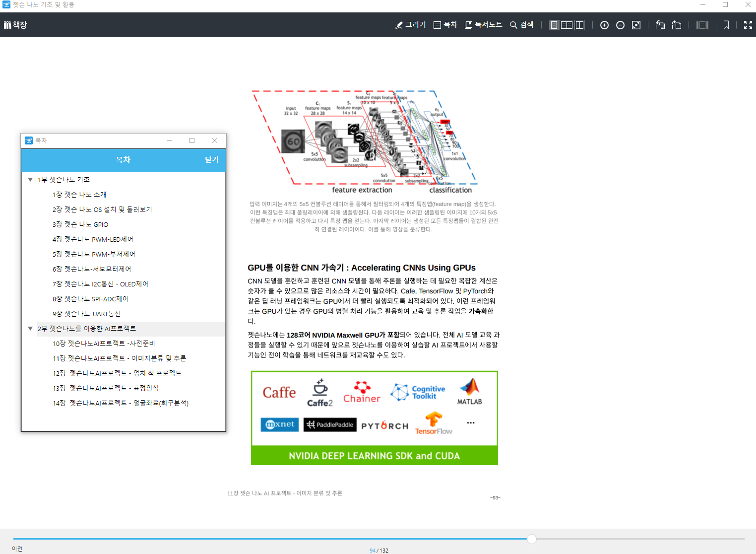Viewport: 756px width, 554px height.
Task: Select the 그리기 drawing tool
Action: [410, 25]
